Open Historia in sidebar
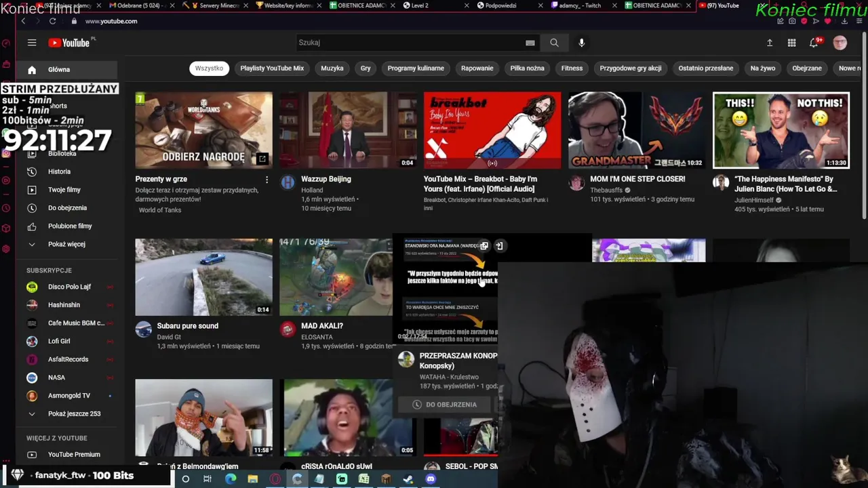Screen dimensions: 868x488 (x=66, y=171)
